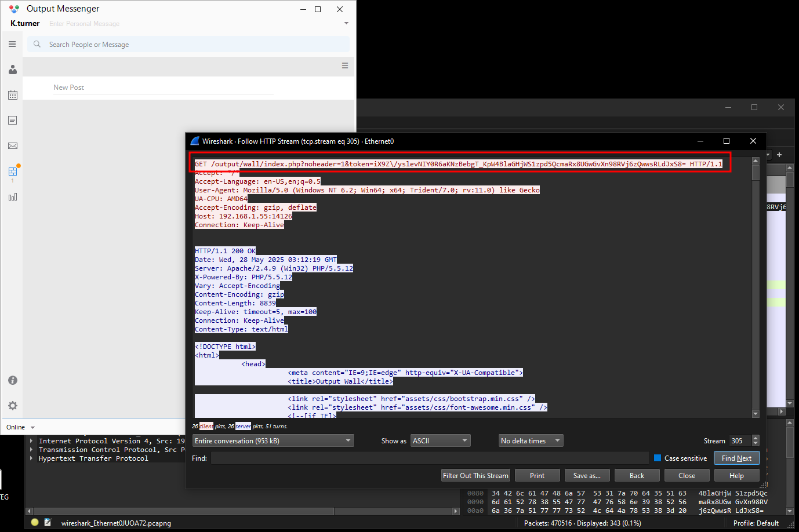Click the Host: 192.168.1.55:14126 line

point(244,216)
